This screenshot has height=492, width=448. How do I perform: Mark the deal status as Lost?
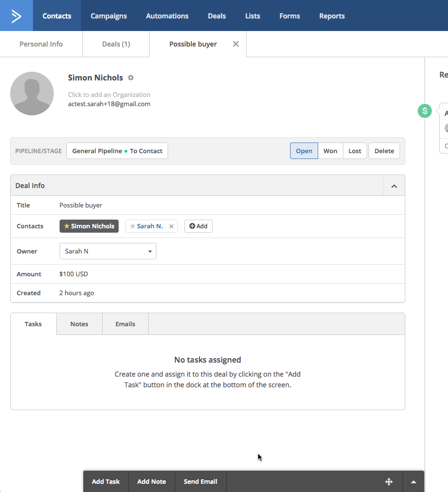pyautogui.click(x=355, y=151)
